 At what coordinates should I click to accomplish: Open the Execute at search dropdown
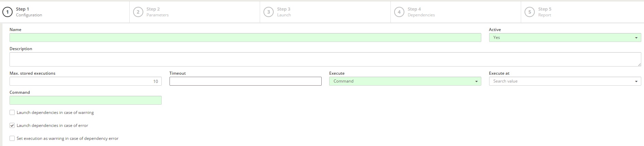pyautogui.click(x=565, y=81)
